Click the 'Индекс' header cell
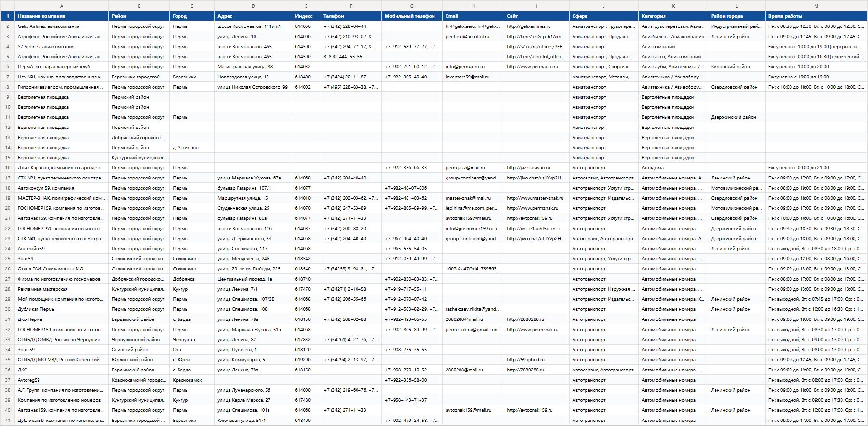The width and height of the screenshot is (868, 434). (x=306, y=16)
